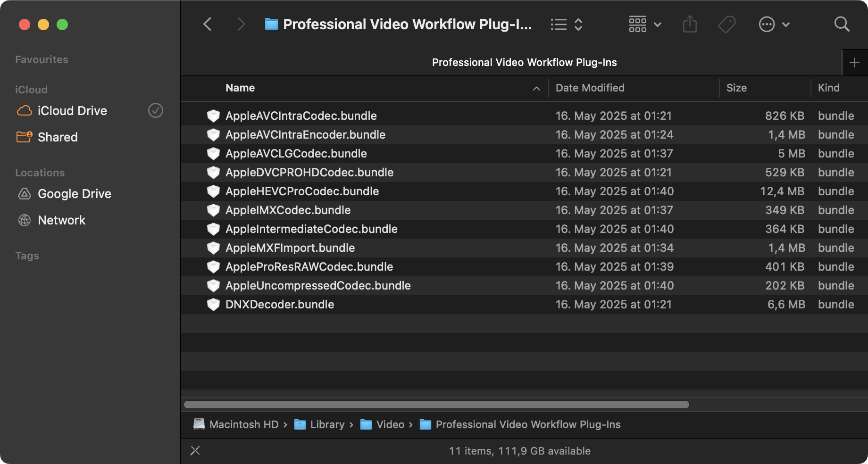Click the DNXDecoder.bundle file icon

click(x=213, y=304)
